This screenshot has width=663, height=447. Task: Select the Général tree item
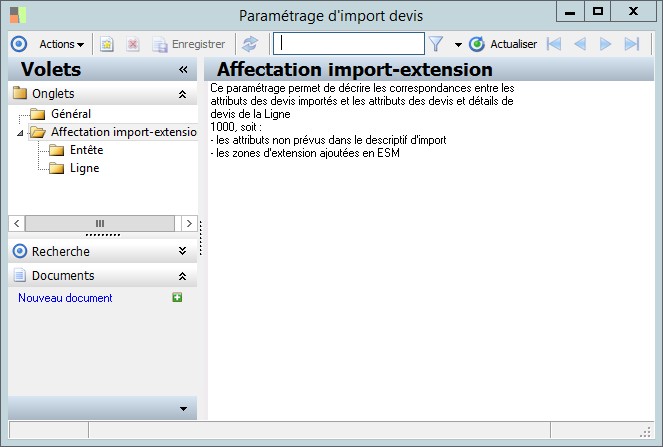click(71, 114)
